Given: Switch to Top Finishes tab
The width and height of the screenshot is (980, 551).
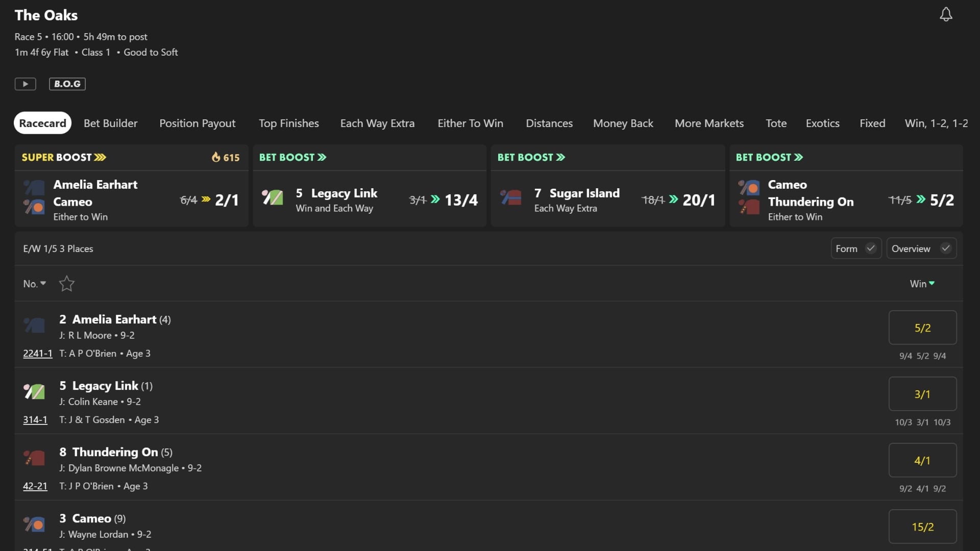Looking at the screenshot, I should tap(289, 123).
